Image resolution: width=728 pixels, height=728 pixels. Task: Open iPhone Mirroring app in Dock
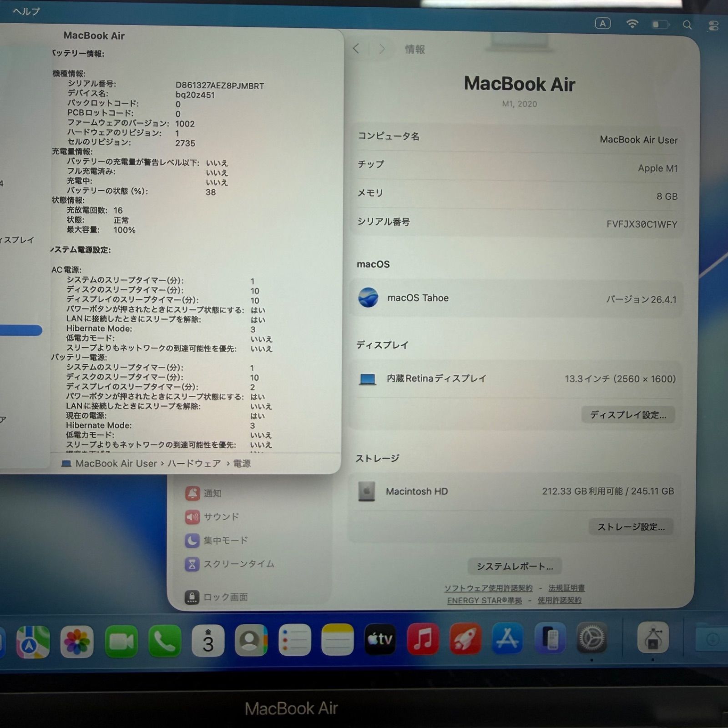(550, 638)
